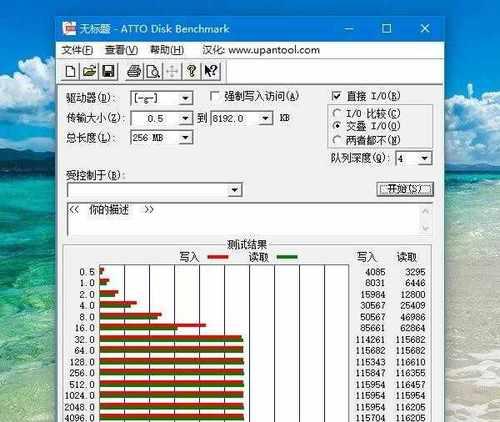This screenshot has height=422, width=500.
Task: Open the 文件(F) menu
Action: pos(77,50)
